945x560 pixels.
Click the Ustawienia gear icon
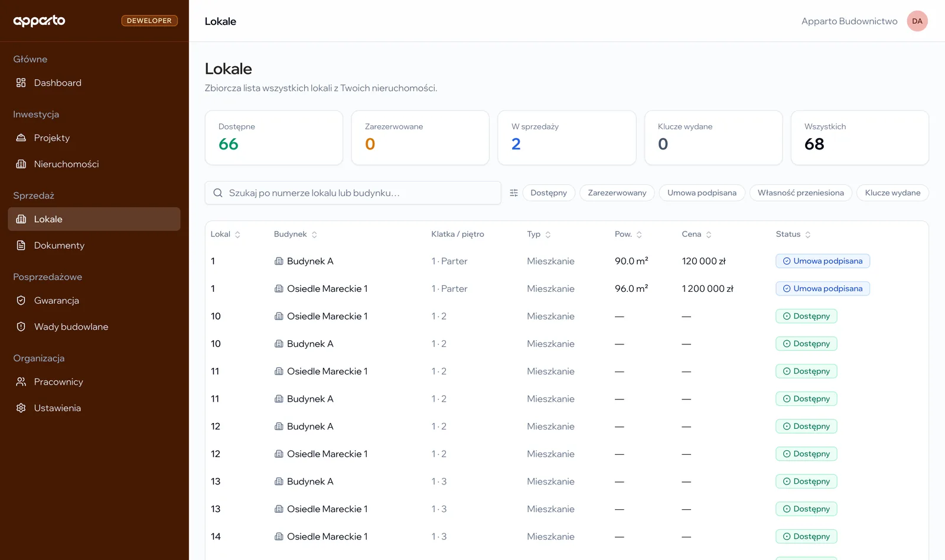pyautogui.click(x=21, y=408)
